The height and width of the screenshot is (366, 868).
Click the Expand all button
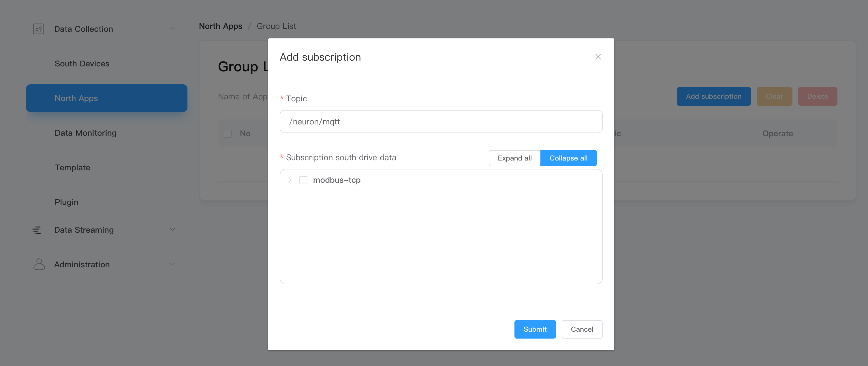pos(514,158)
